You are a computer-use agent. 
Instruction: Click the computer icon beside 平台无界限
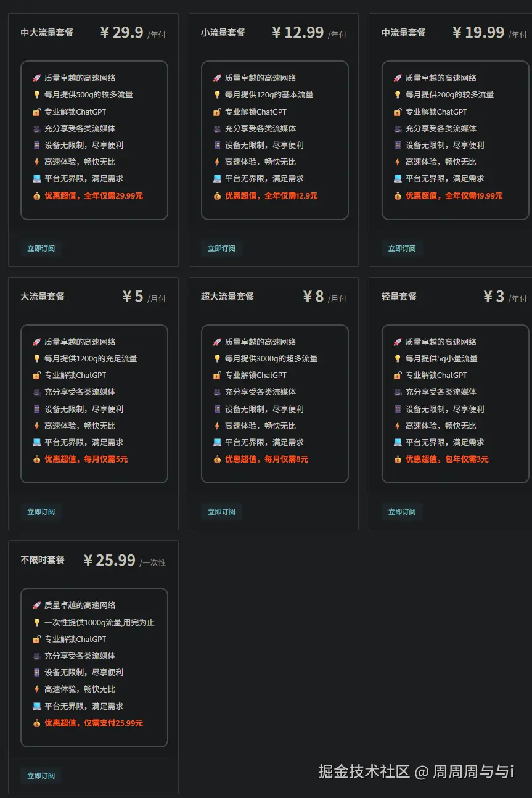click(x=38, y=178)
